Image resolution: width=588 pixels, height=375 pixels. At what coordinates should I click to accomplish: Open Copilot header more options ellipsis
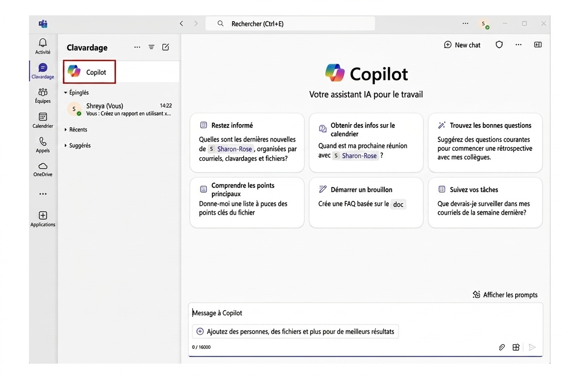[x=519, y=45]
